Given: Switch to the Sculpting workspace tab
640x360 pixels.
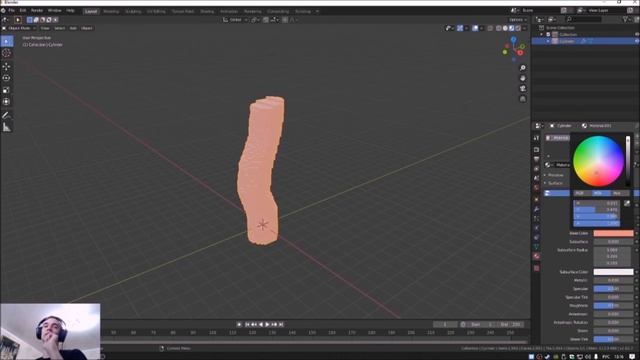Looking at the screenshot, I should (x=133, y=11).
